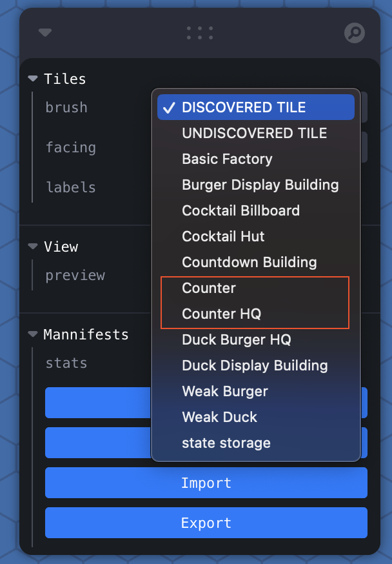Click the search magnifier icon
Viewport: 392px width, 564px height.
click(x=354, y=32)
